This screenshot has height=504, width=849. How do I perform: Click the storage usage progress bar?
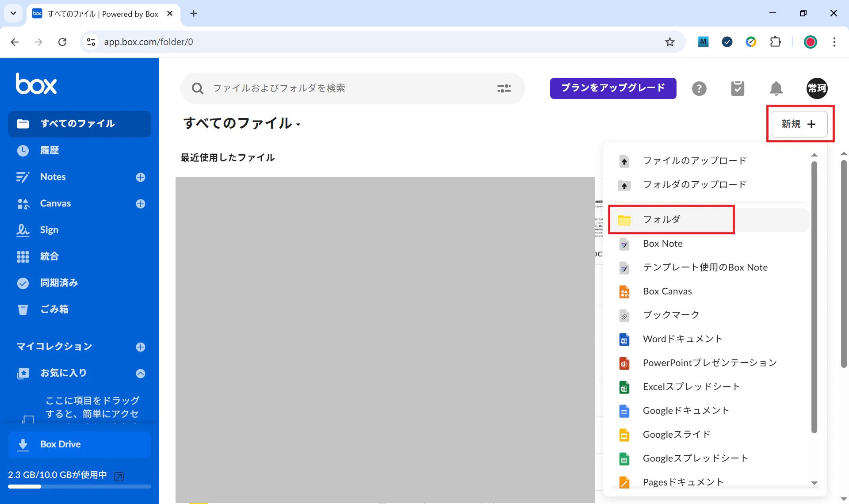point(80,487)
